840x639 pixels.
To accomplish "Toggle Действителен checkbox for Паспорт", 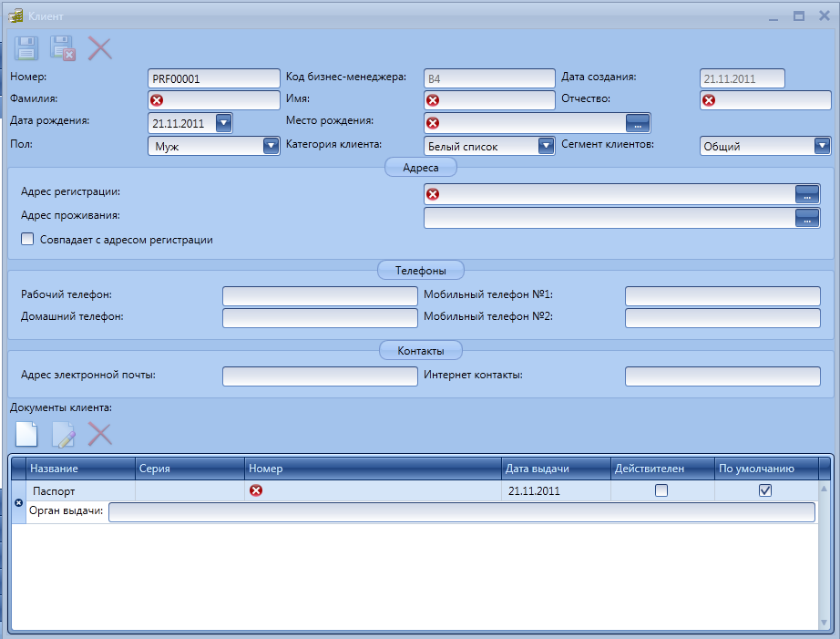I will [662, 490].
